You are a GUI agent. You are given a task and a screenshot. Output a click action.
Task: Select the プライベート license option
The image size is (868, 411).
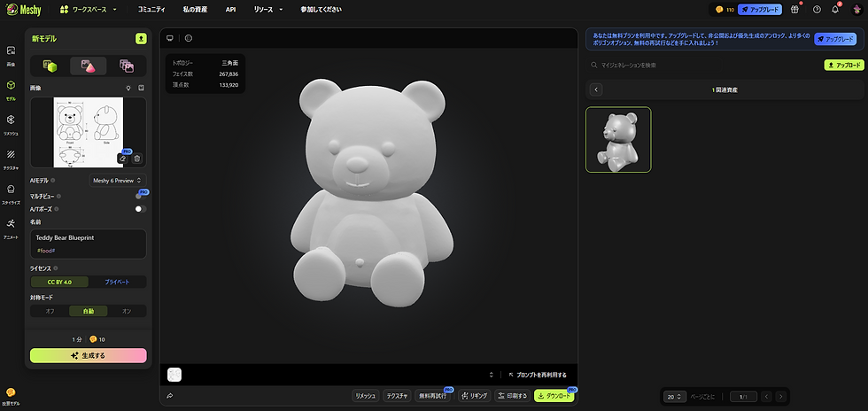tap(117, 282)
